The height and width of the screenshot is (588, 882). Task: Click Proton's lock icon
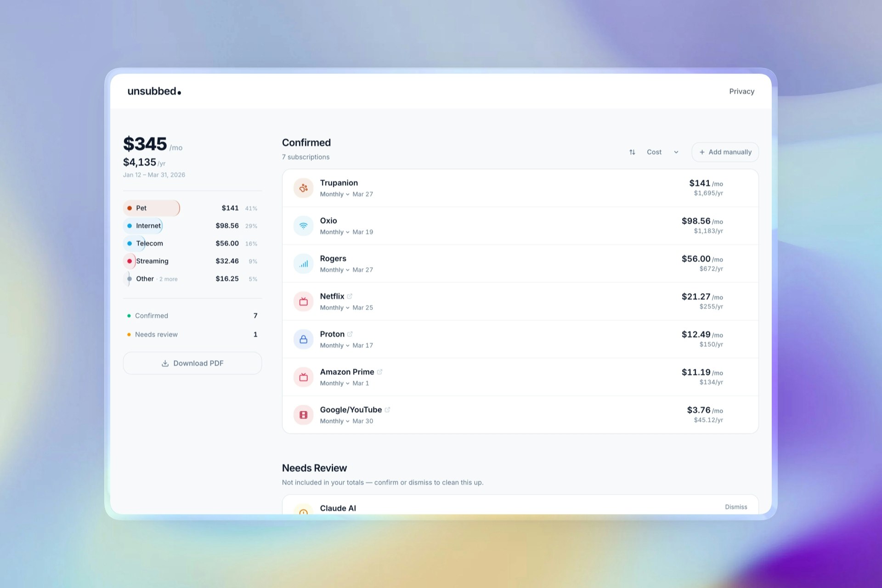[303, 339]
